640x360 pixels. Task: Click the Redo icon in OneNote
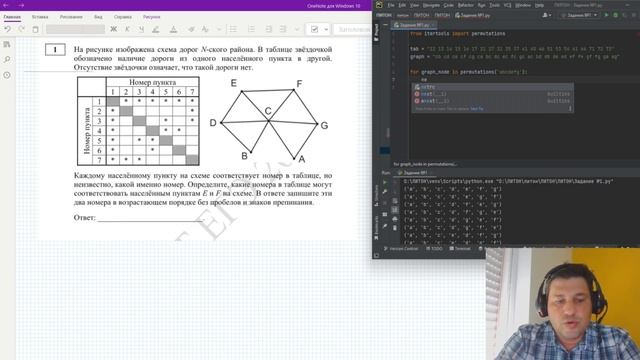point(22,29)
